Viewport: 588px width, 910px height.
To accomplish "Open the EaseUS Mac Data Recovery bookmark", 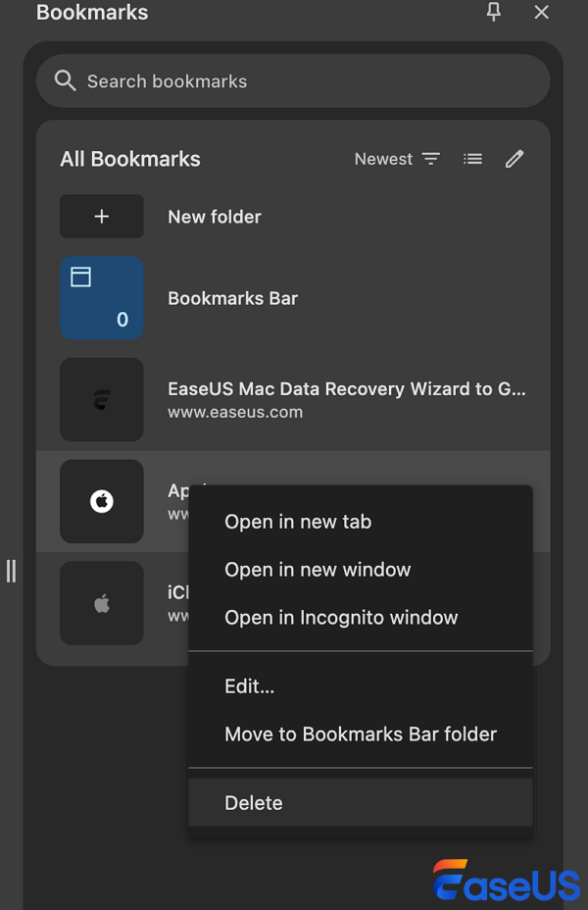I will 347,389.
